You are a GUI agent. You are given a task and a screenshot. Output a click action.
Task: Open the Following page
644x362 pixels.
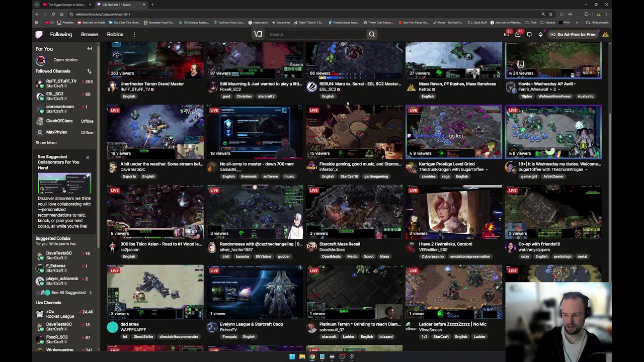point(61,34)
